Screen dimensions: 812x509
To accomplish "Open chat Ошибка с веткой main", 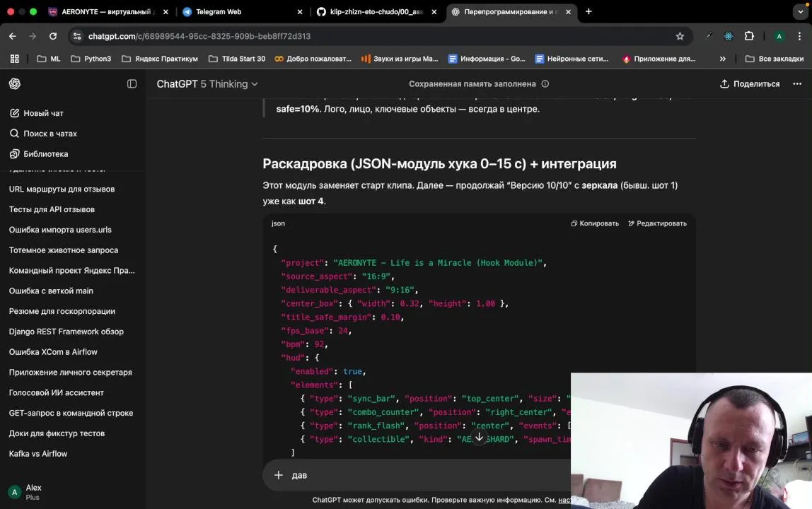I will [x=51, y=291].
